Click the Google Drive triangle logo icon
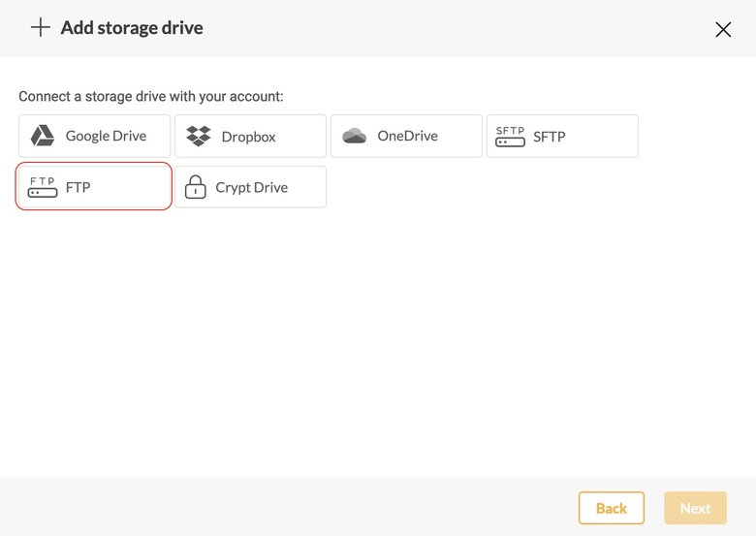Image resolution: width=756 pixels, height=536 pixels. coord(43,136)
